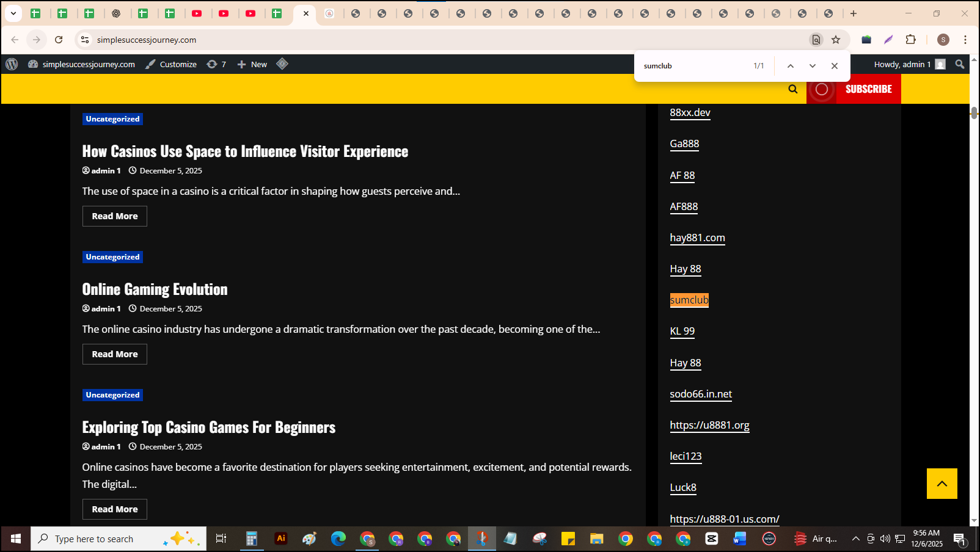Click Read More under Exploring Top Casino Games
Screen dimensions: 980x552
tap(115, 509)
